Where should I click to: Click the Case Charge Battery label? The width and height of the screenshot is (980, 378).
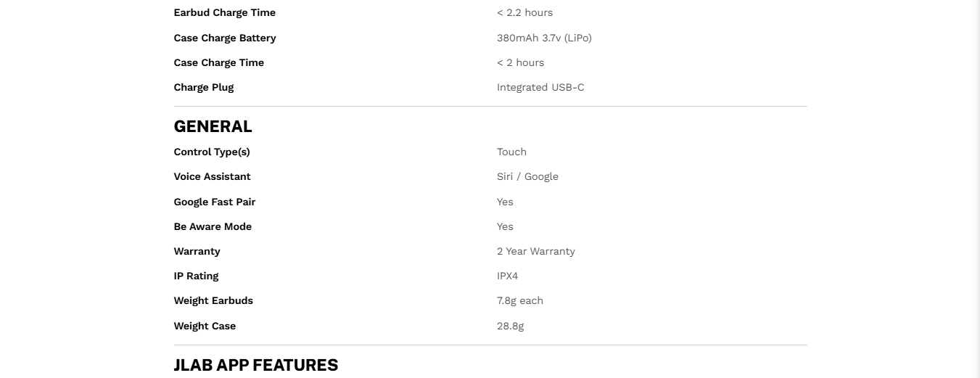pos(225,38)
